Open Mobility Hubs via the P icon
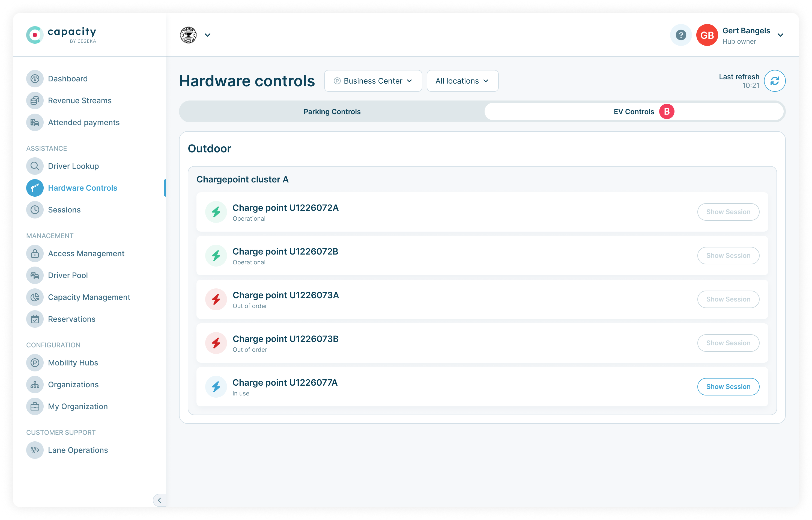 pyautogui.click(x=35, y=363)
